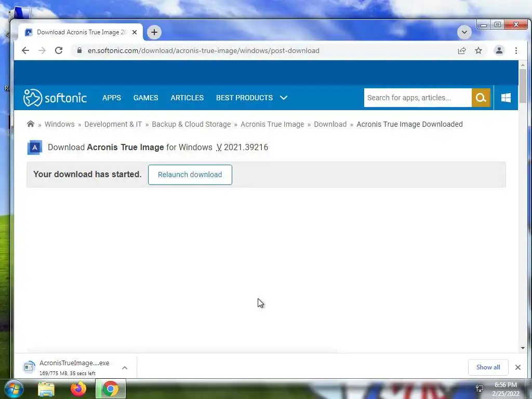
Task: Open the taskbar clock showing 6:56 PM
Action: (506, 389)
